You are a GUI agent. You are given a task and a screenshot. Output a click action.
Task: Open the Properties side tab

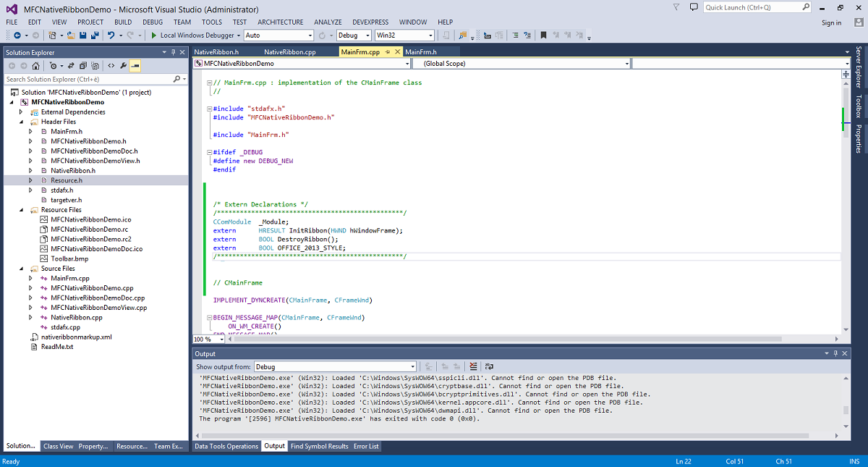coord(859,138)
